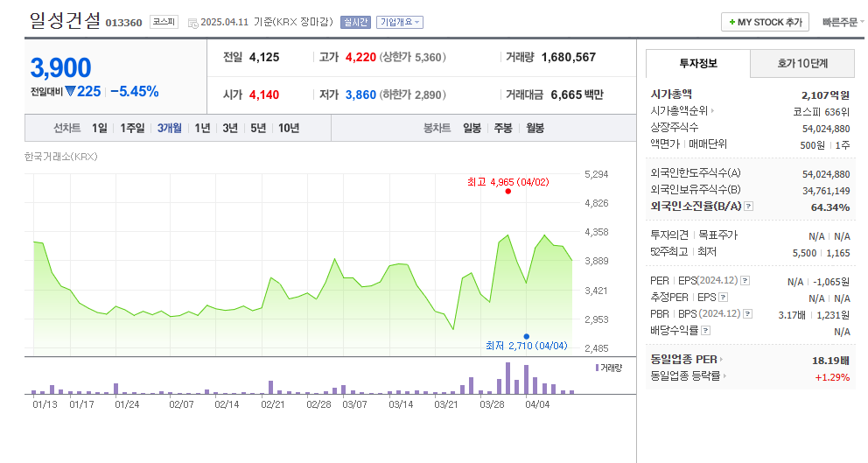Click the 거래대금 value 6,665 백만
Screen dimensions: 868x463
(x=577, y=95)
